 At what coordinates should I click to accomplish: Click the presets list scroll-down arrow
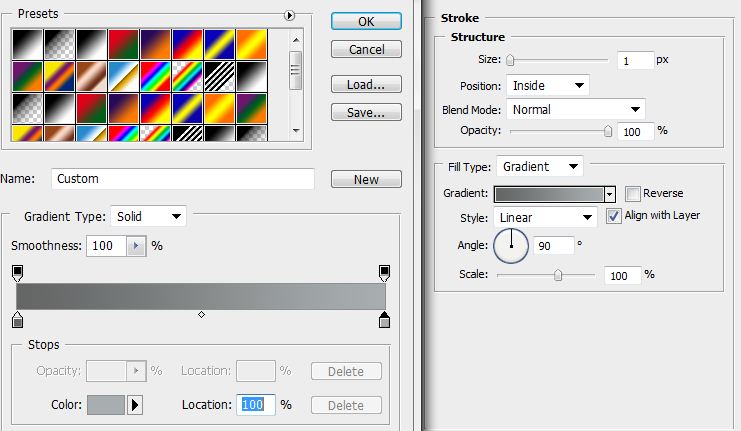pyautogui.click(x=296, y=130)
